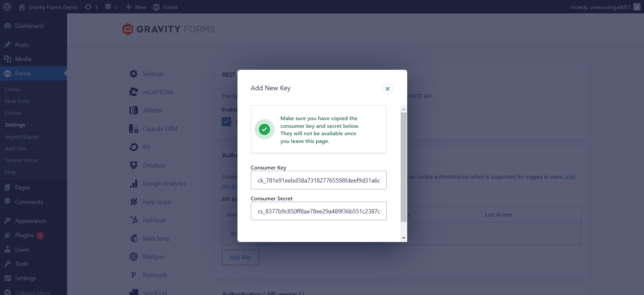Image resolution: width=644 pixels, height=295 pixels.
Task: Click the Postmark P icon
Action: [133, 275]
